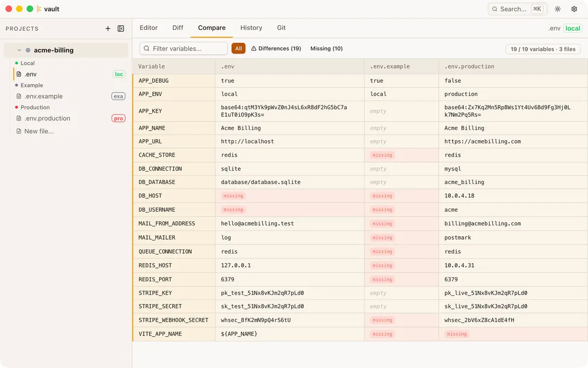The height and width of the screenshot is (368, 588).
Task: Click the magnifier icon in filter field
Action: pyautogui.click(x=146, y=48)
